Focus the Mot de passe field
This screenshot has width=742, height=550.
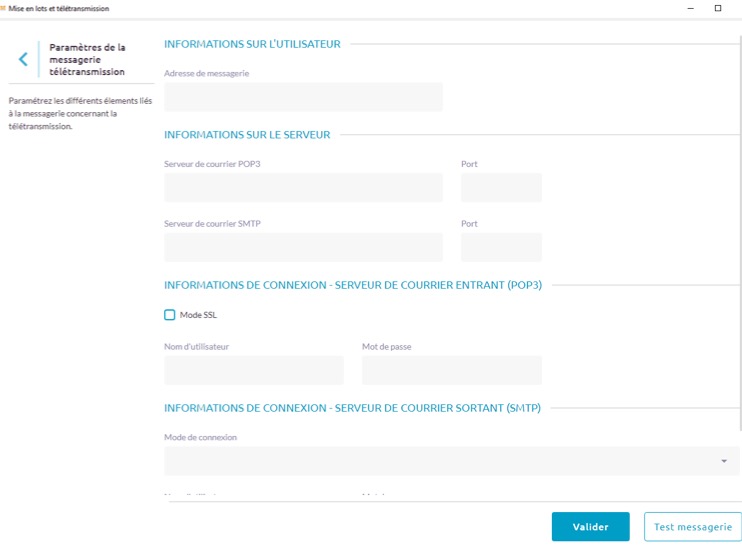[x=452, y=370]
